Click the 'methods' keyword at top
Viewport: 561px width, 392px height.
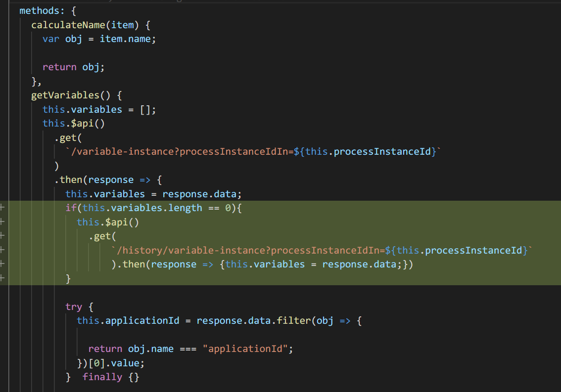[x=39, y=11]
